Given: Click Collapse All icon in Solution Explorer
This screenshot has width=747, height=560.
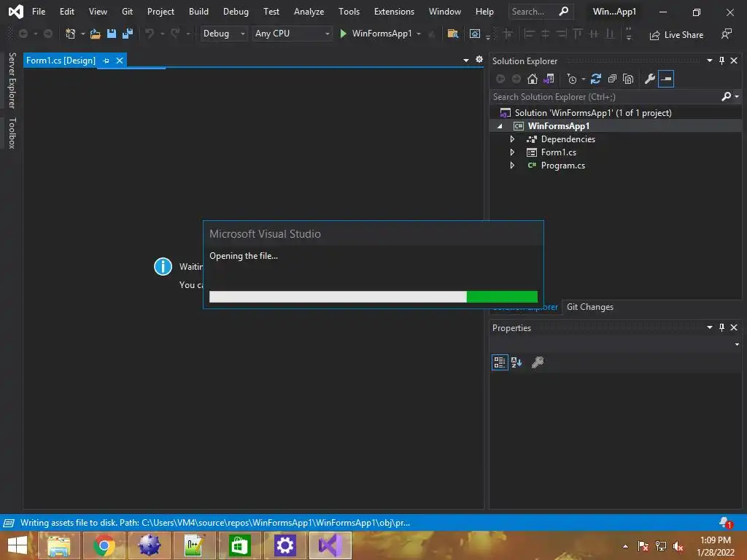Looking at the screenshot, I should (612, 79).
